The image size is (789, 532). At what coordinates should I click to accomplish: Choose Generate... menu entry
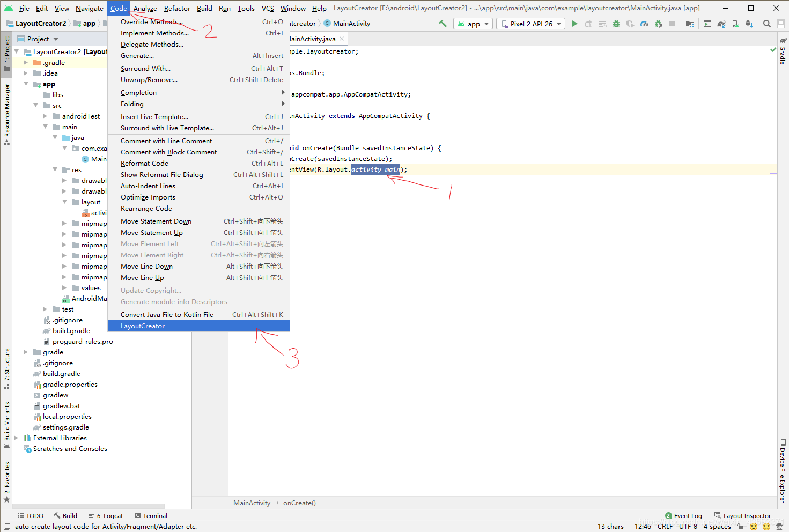point(198,56)
